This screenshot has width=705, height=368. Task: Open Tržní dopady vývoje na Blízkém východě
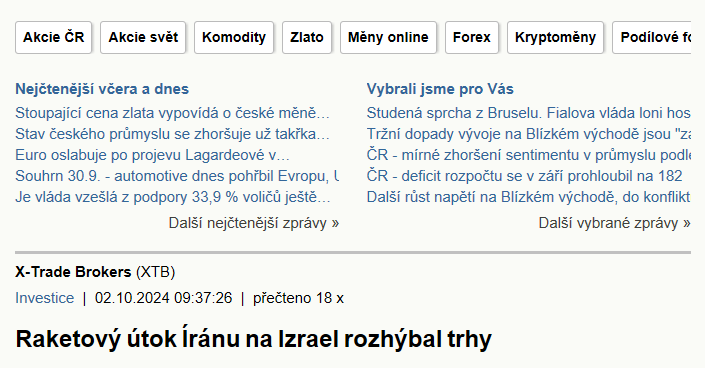click(x=528, y=134)
